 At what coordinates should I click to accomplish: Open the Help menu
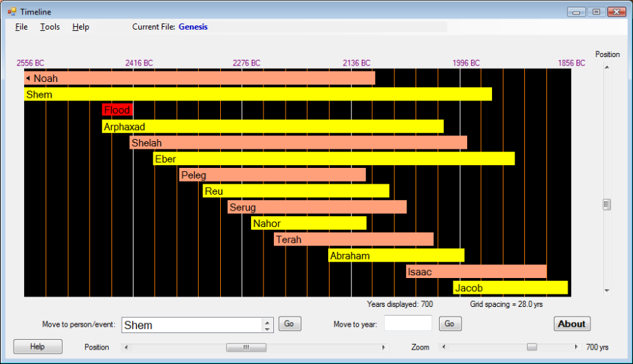(x=81, y=27)
